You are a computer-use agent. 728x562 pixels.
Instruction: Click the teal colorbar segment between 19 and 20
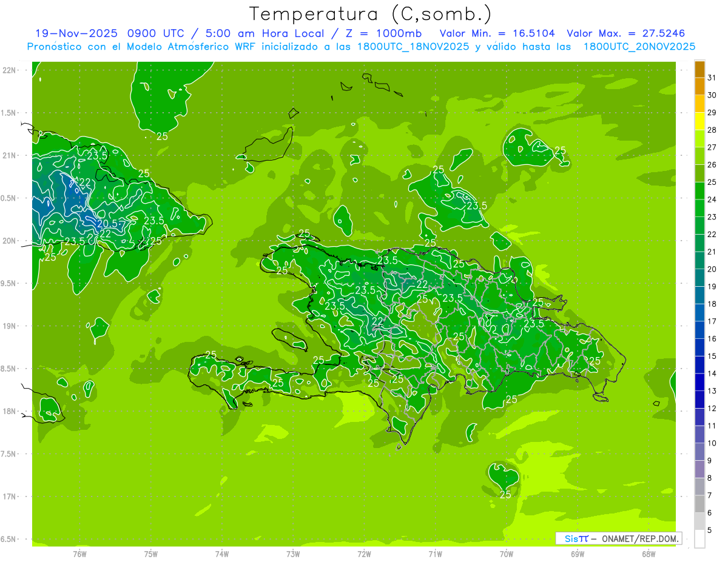[699, 278]
